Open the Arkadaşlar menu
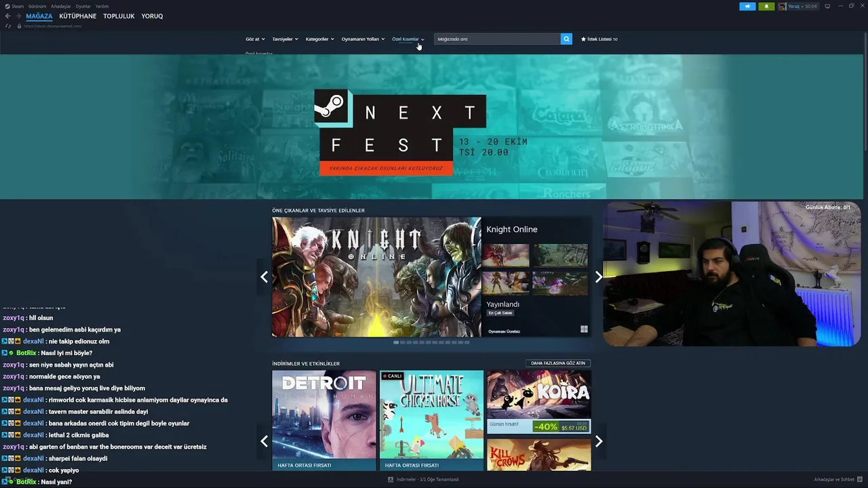 pyautogui.click(x=61, y=6)
